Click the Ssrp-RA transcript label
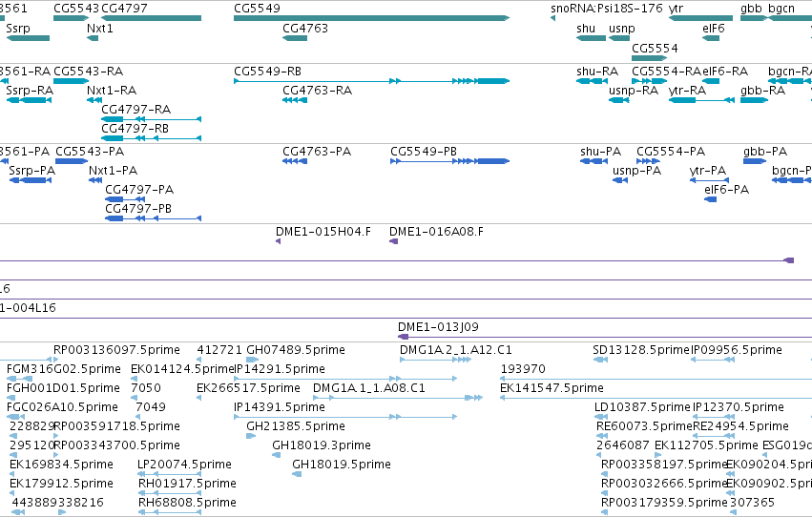The image size is (812, 517). click(x=30, y=90)
